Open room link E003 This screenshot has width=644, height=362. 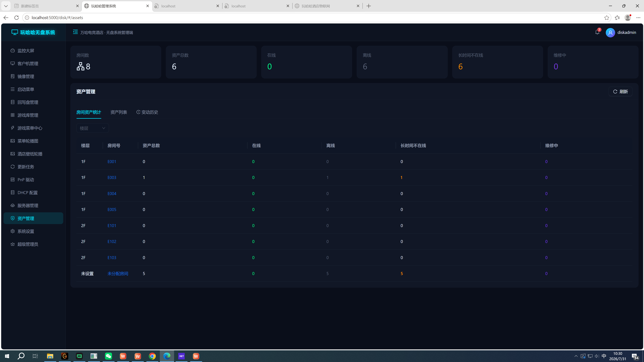pos(112,178)
